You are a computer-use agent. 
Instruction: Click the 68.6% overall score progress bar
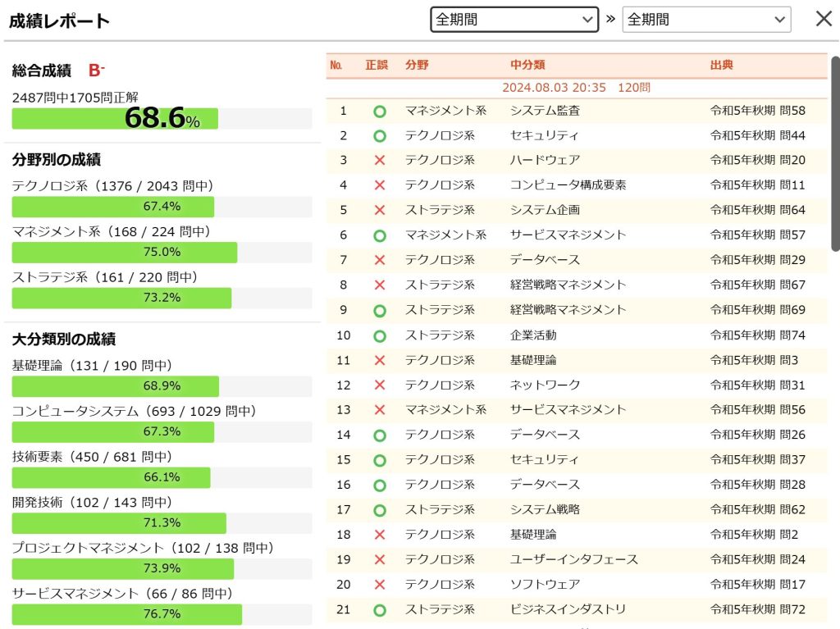click(x=162, y=119)
